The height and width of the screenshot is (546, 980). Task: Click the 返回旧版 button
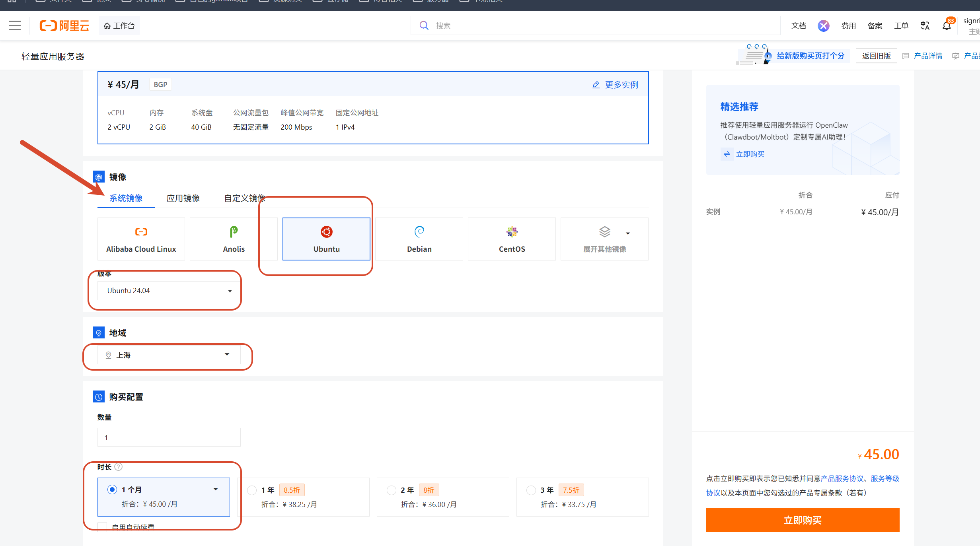(x=877, y=56)
